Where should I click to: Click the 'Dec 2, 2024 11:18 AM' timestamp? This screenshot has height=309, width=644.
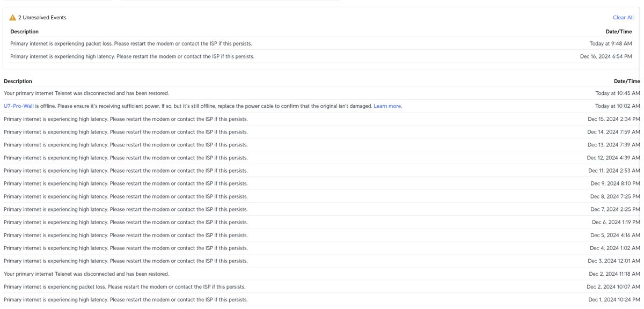tap(614, 274)
